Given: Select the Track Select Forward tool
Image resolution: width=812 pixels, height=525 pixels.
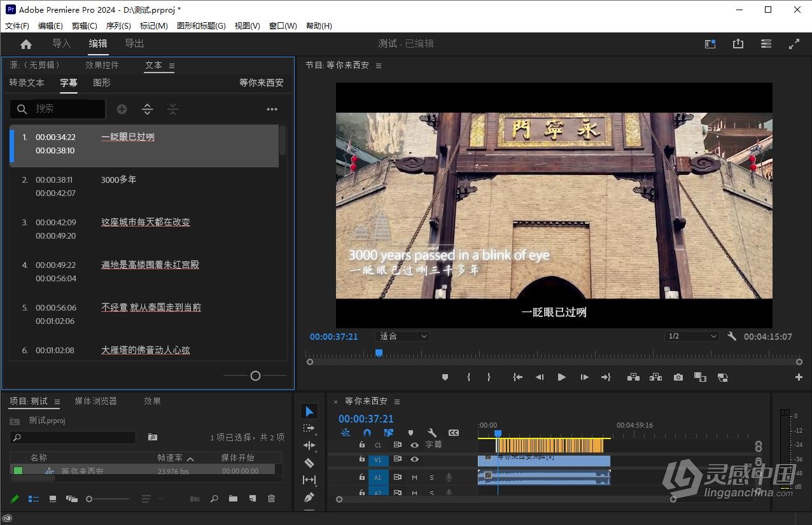Looking at the screenshot, I should click(x=309, y=428).
